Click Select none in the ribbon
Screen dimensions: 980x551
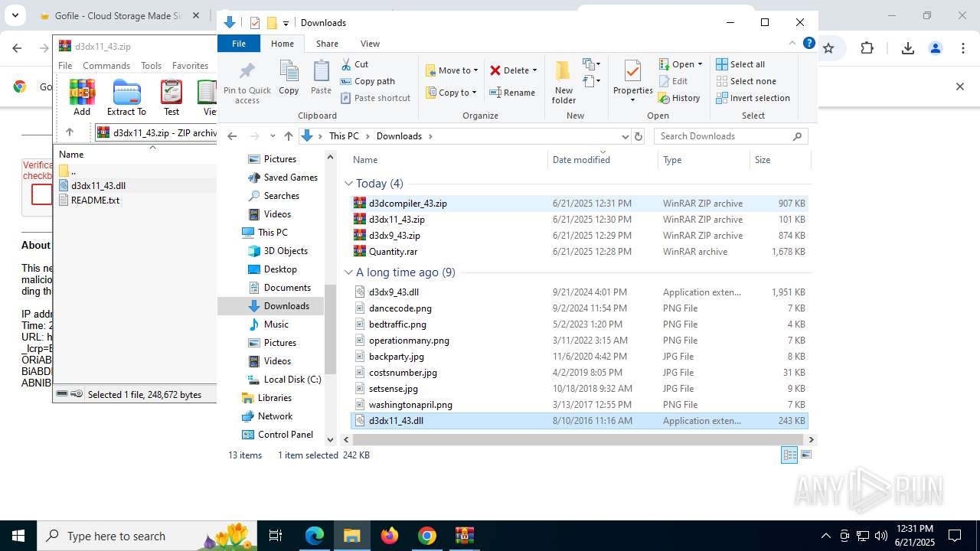click(746, 81)
